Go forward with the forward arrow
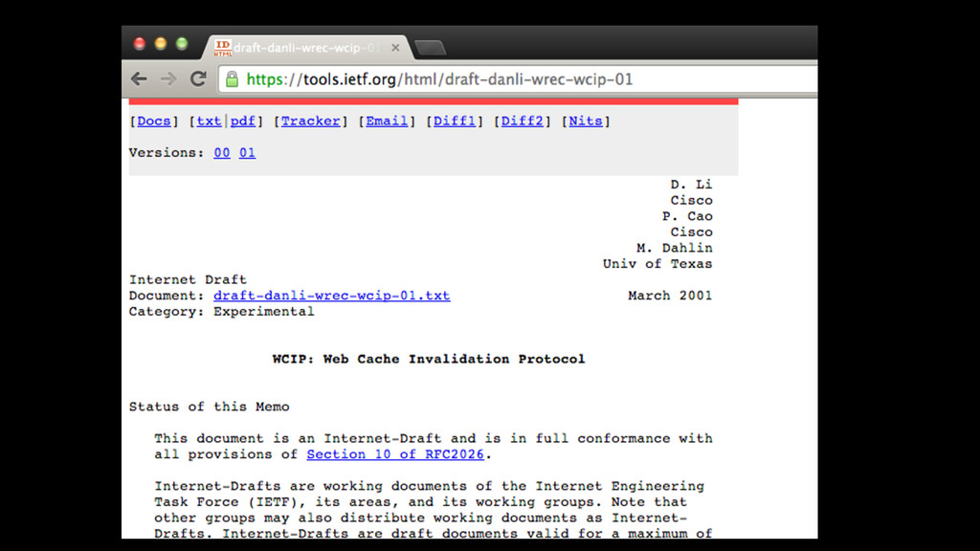The width and height of the screenshot is (980, 551). click(x=168, y=78)
